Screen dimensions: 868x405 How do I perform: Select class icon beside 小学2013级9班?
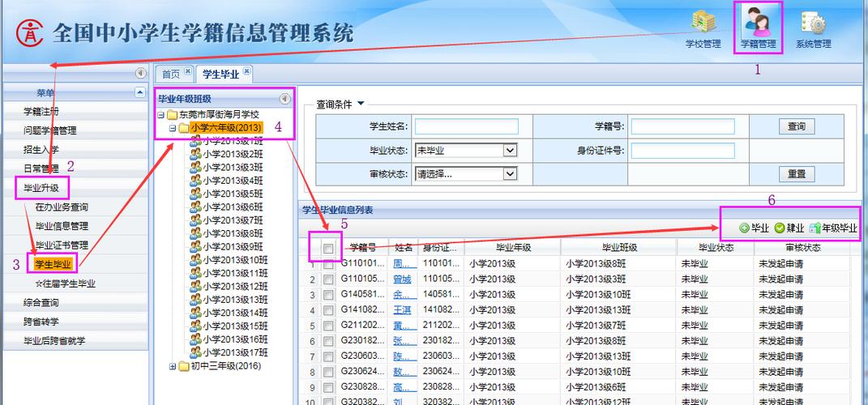tap(195, 246)
